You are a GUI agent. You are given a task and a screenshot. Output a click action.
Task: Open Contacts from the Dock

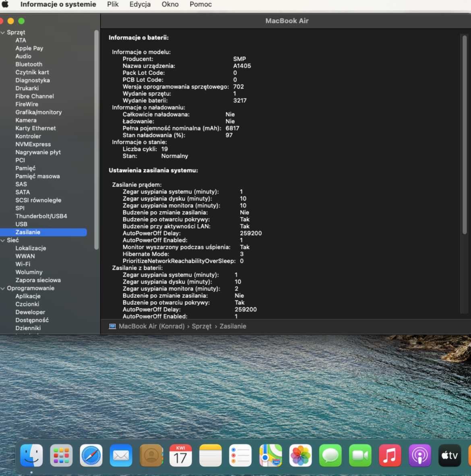151,455
